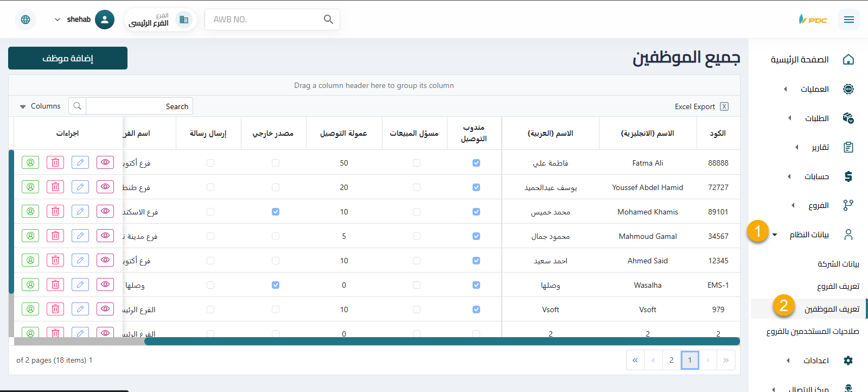This screenshot has width=868, height=392.
Task: Check send message for Ahmed Said
Action: coord(210,261)
